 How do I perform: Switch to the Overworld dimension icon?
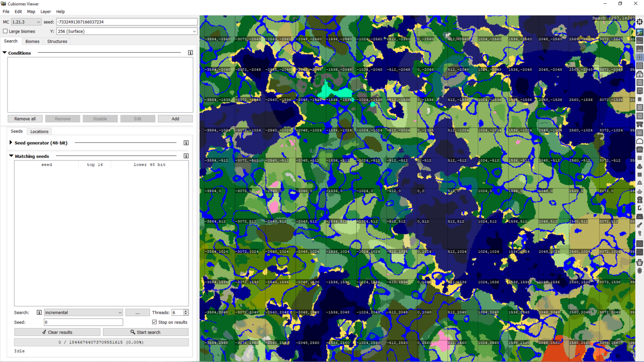(x=640, y=32)
